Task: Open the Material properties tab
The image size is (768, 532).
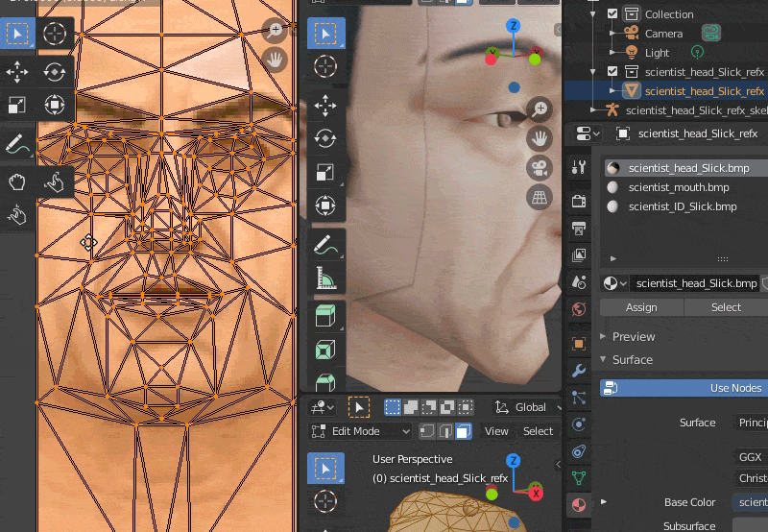Action: tap(579, 504)
